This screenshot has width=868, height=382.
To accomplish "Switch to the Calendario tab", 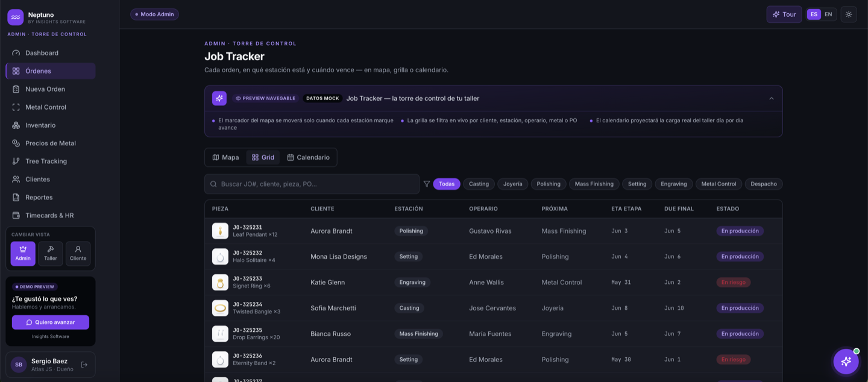I will (x=308, y=157).
